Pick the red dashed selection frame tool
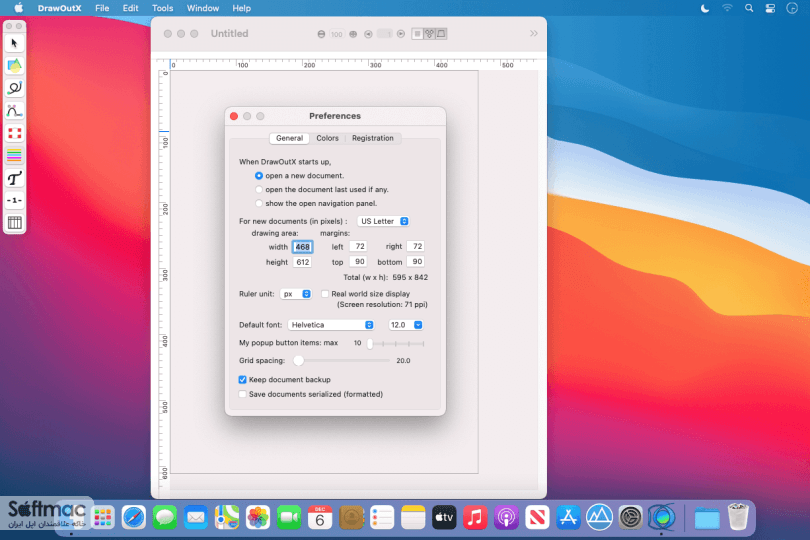The image size is (810, 540). [14, 133]
